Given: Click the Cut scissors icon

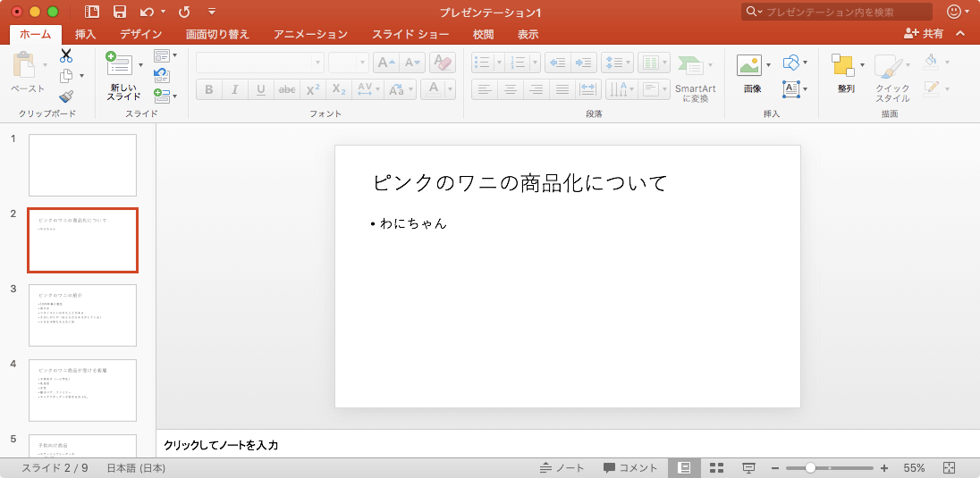Looking at the screenshot, I should pyautogui.click(x=66, y=55).
